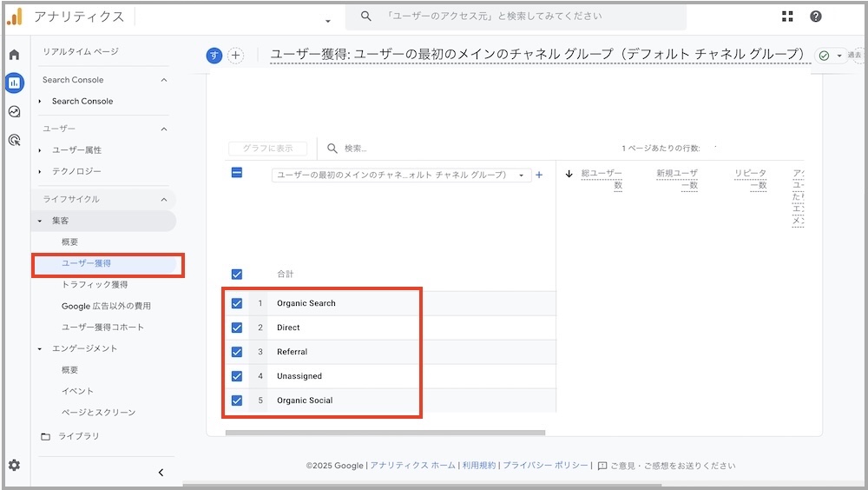The width and height of the screenshot is (868, 490).
Task: Collapse the Search Console section chevron
Action: tap(164, 80)
